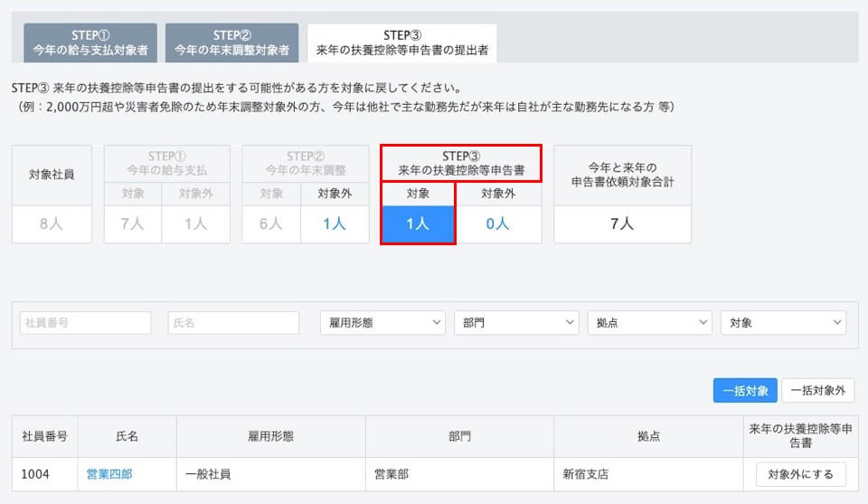Click the 今年と来年の申告書依頼対象合計 7人 cell

point(622,224)
